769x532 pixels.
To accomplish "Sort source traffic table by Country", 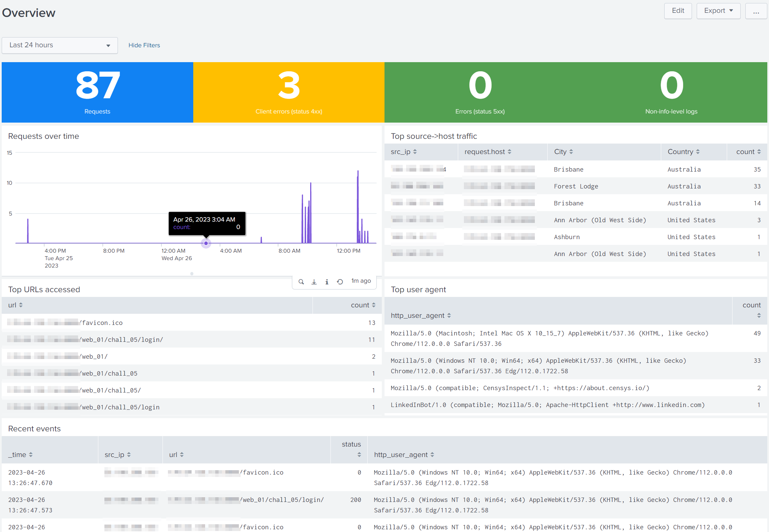I will [684, 152].
